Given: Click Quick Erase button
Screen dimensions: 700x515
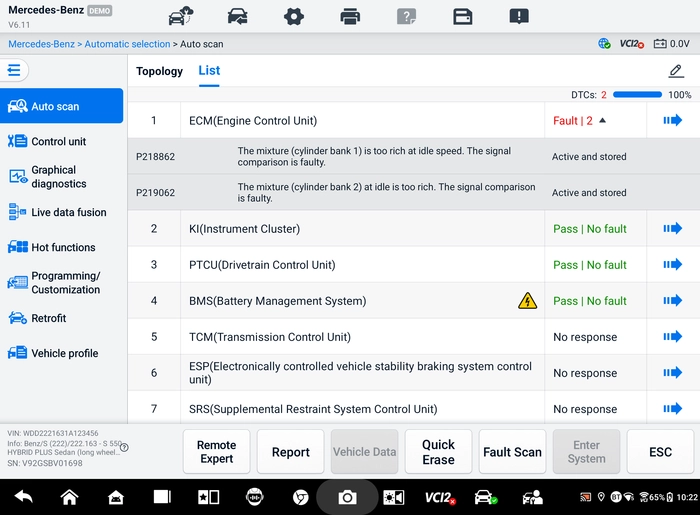Looking at the screenshot, I should click(x=438, y=452).
